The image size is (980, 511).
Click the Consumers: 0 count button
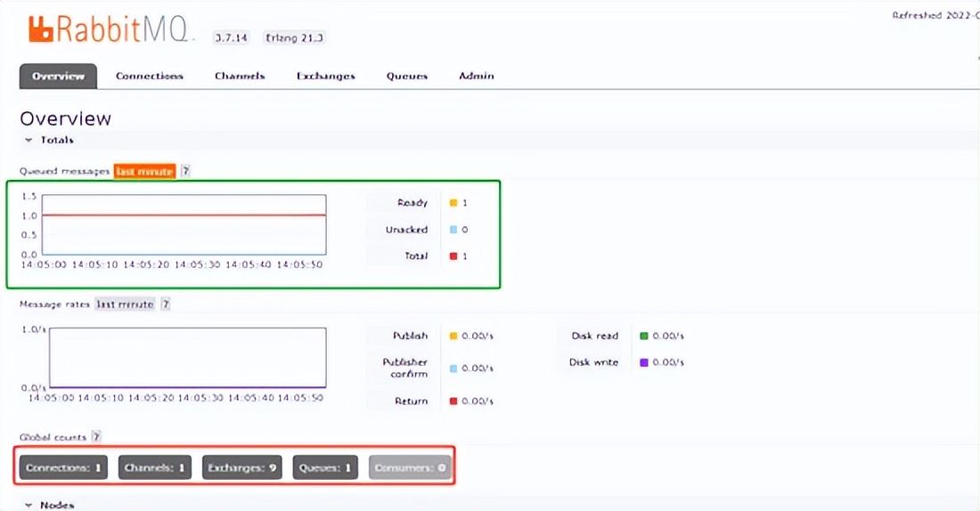point(410,467)
